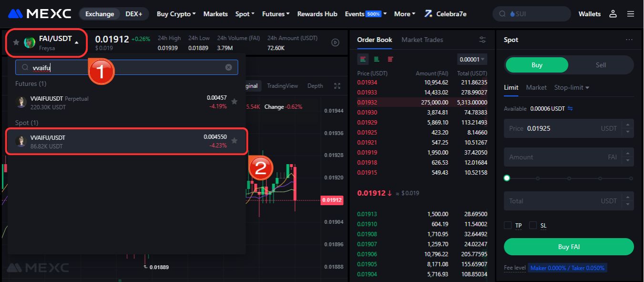Viewport: 644px width, 282px height.
Task: Open the Futures dropdown
Action: point(276,14)
